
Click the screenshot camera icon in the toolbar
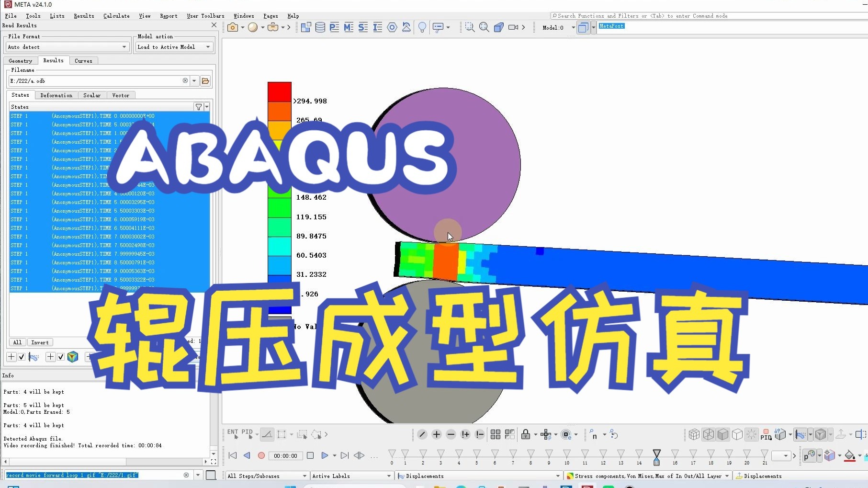pyautogui.click(x=233, y=27)
